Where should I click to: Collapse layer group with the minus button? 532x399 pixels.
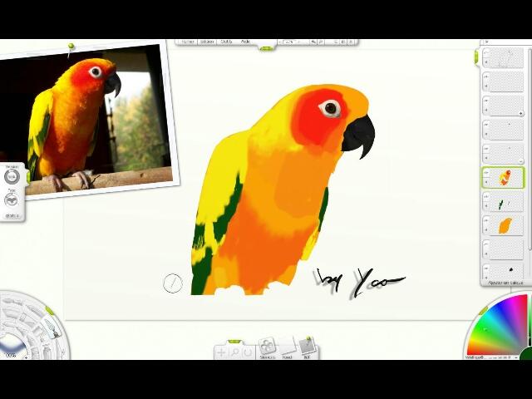point(521,161)
